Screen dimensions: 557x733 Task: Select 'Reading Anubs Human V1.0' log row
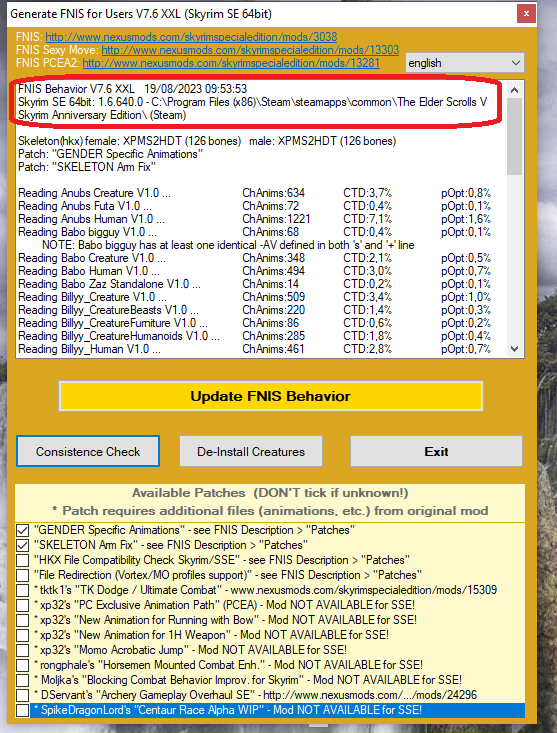[255, 219]
